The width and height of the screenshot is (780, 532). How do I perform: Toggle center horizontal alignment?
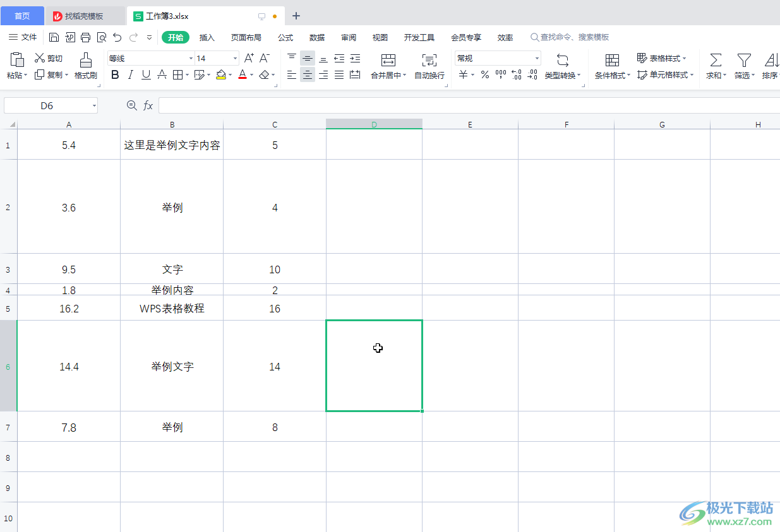point(308,75)
